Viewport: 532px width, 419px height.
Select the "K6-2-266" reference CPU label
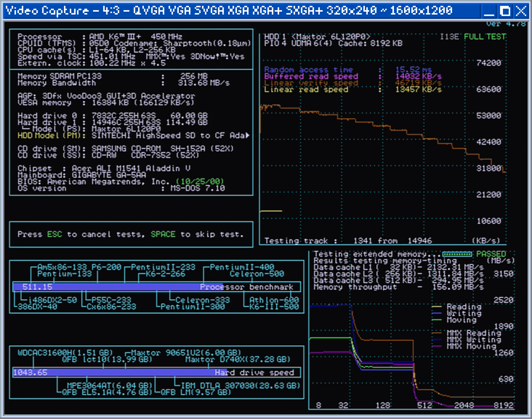coord(166,274)
